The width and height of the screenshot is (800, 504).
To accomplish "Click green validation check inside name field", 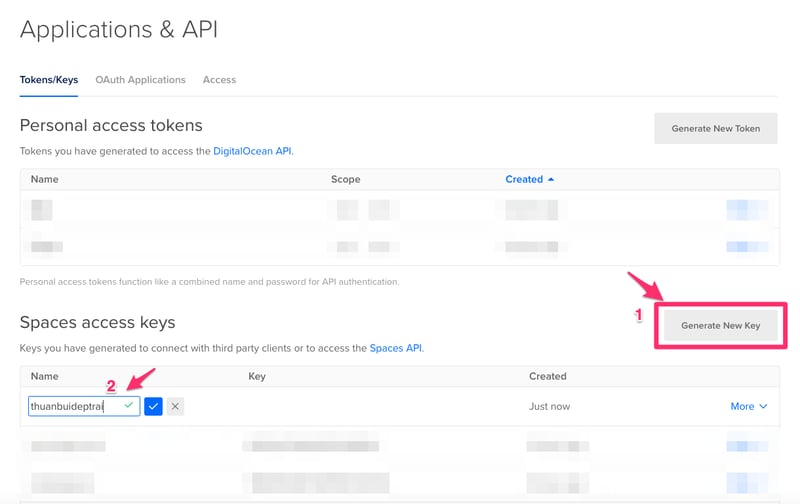I will [x=129, y=406].
